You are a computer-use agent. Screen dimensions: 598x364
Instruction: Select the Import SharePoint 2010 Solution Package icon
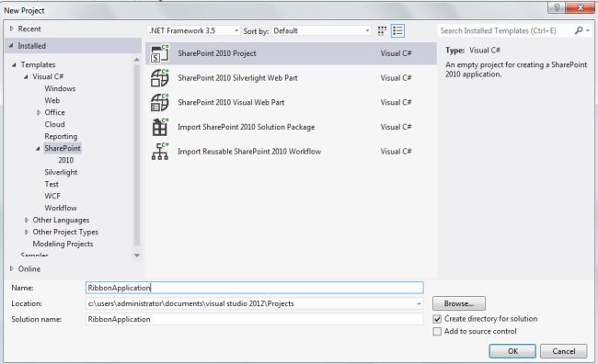159,127
